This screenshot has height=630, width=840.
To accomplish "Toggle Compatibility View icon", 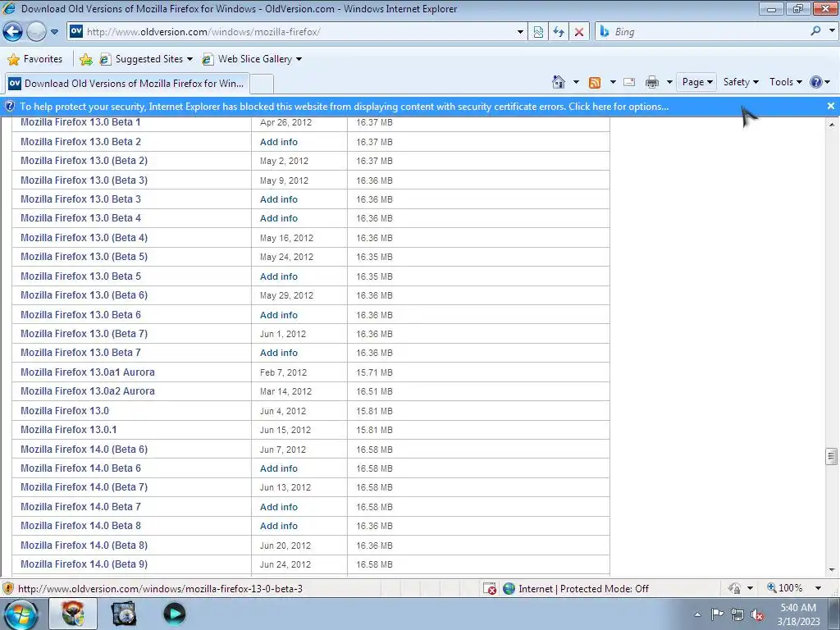I will [x=538, y=32].
